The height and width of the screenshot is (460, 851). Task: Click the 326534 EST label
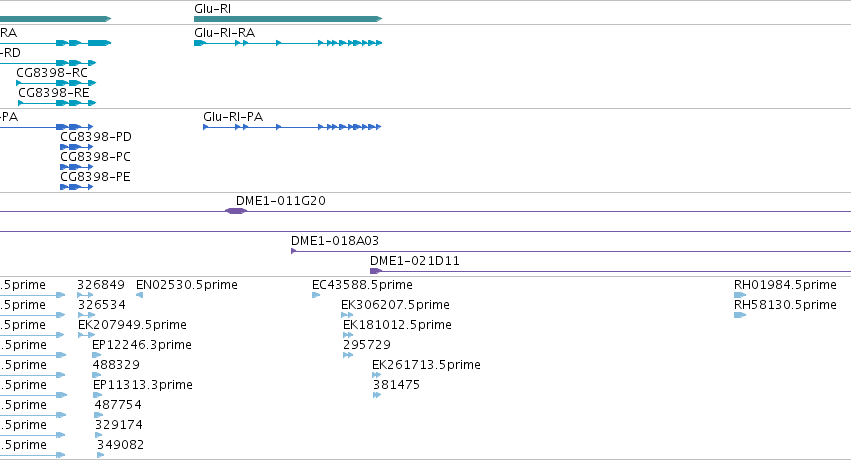101,305
